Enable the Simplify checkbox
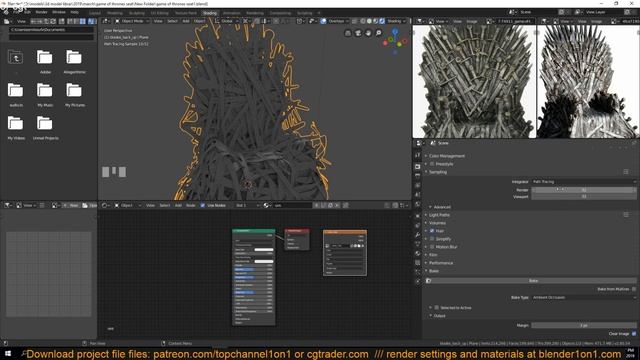The height and width of the screenshot is (360, 640). [x=432, y=239]
